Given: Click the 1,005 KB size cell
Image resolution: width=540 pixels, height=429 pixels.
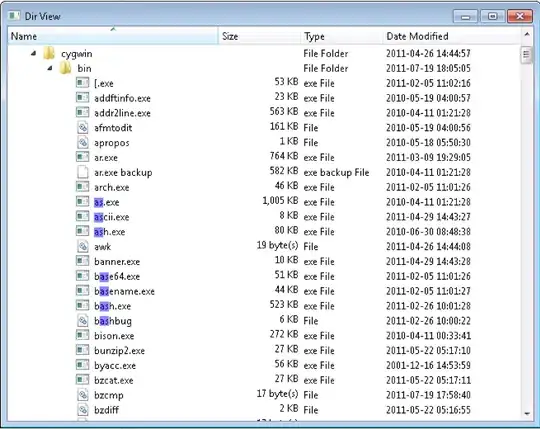Looking at the screenshot, I should pos(280,200).
